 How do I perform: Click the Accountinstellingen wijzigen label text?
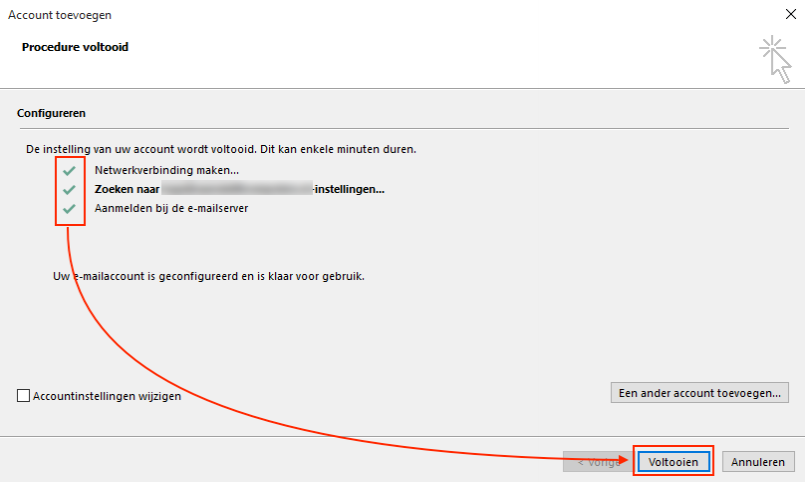tap(107, 396)
